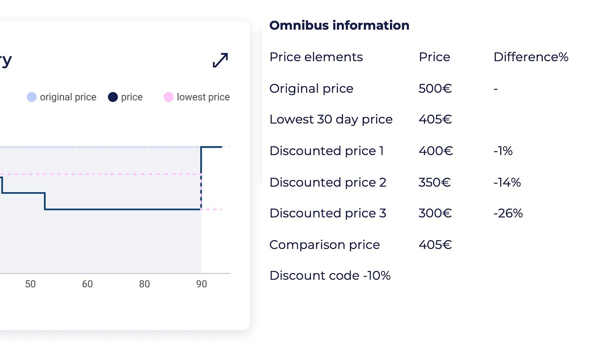Click the Comparison price 405€ value
This screenshot has width=616, height=364.
(x=435, y=244)
